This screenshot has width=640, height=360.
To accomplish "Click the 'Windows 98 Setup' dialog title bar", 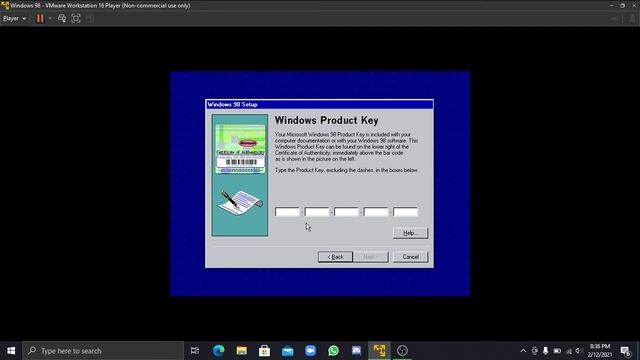I will tap(319, 104).
